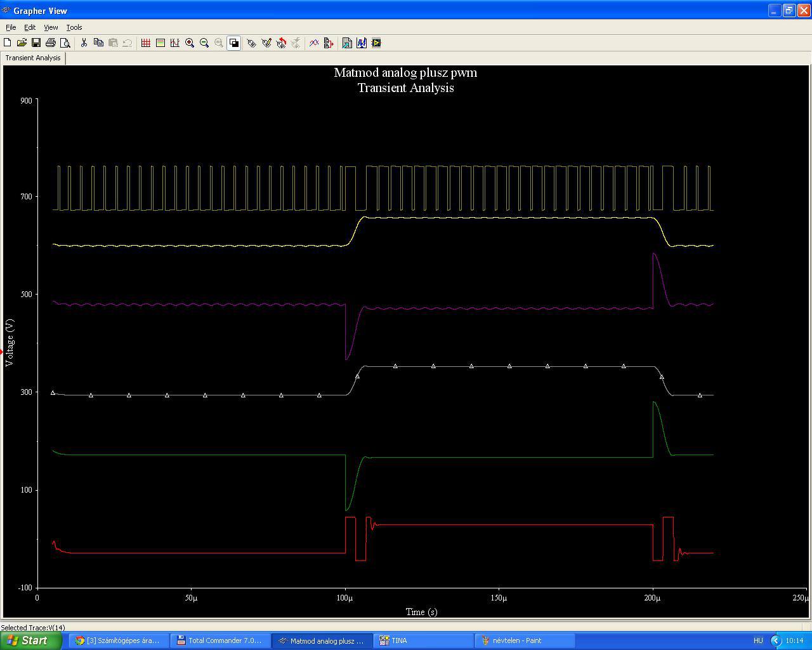812x650 pixels.
Task: Click the grayed-out tag icon
Action: (296, 43)
